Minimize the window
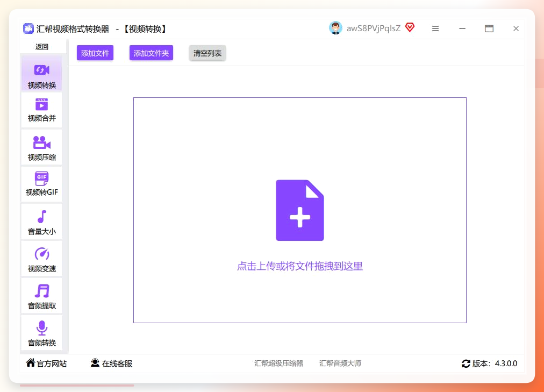544x392 pixels. coord(462,28)
